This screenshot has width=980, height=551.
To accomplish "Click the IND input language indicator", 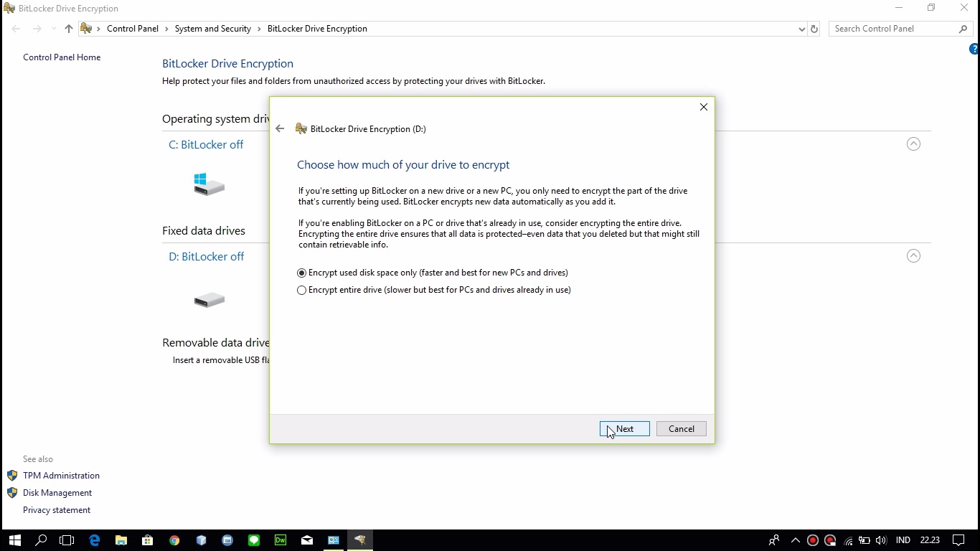I will [903, 540].
